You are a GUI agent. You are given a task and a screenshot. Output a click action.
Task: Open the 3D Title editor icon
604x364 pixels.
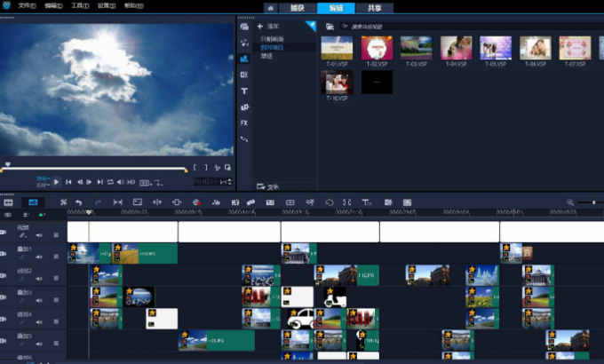[x=366, y=202]
